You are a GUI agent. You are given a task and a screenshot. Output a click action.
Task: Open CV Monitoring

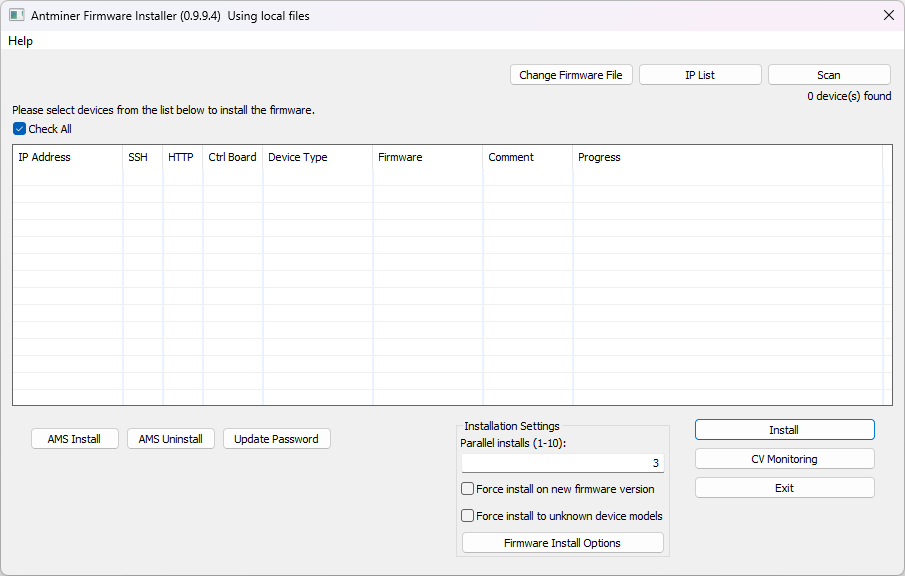784,459
